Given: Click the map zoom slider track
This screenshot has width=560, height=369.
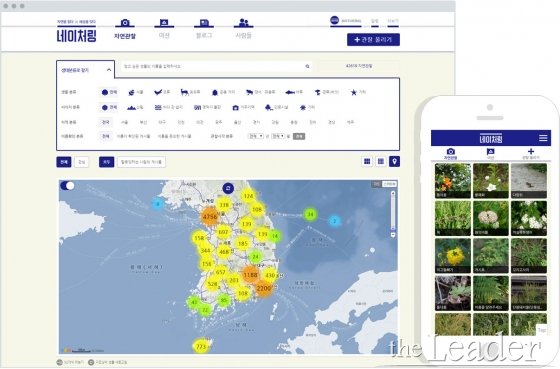Looking at the screenshot, I should [x=393, y=213].
